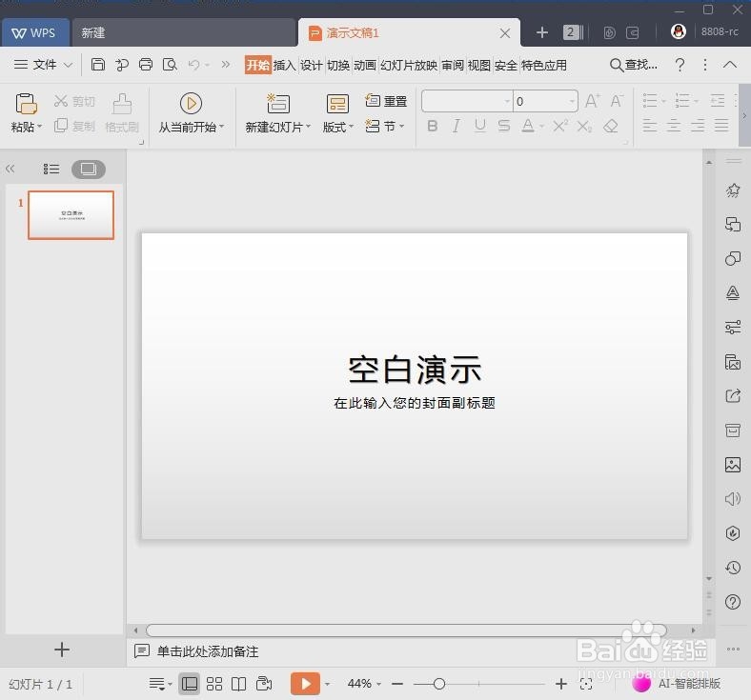Viewport: 751px width, 700px height.
Task: Expand the 文件 menu dropdown arrow
Action: (x=68, y=65)
